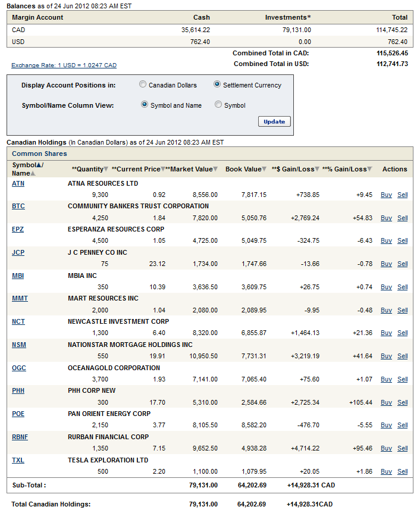This screenshot has width=420, height=513.
Task: Switch column view to Symbol only
Action: (x=218, y=105)
